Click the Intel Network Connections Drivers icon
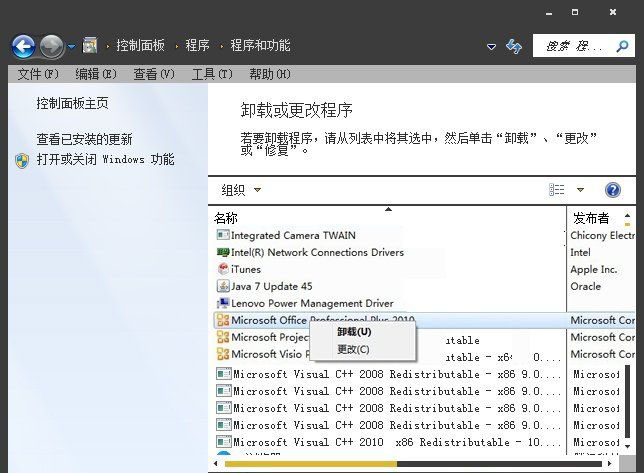 click(223, 252)
